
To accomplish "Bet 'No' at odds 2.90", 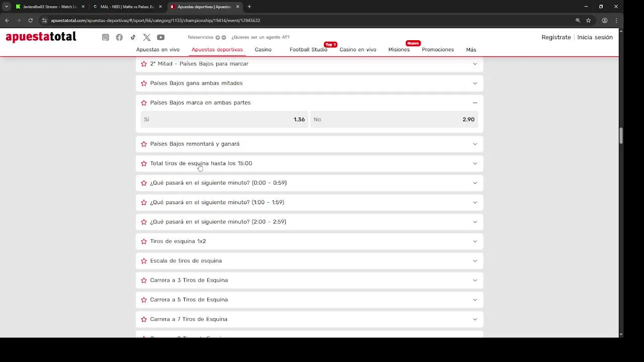I will (x=394, y=120).
